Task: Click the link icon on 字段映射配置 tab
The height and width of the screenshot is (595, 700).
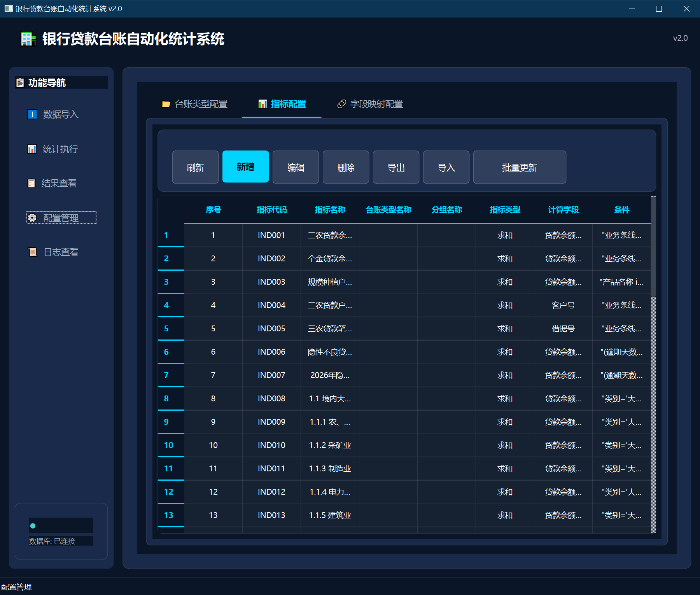Action: click(x=341, y=104)
